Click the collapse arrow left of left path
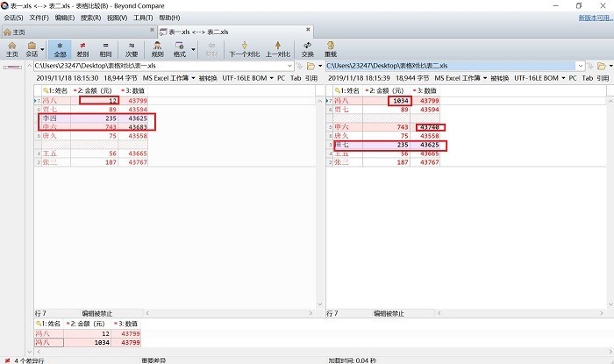Screen dimensions: 614x364 (x=29, y=66)
